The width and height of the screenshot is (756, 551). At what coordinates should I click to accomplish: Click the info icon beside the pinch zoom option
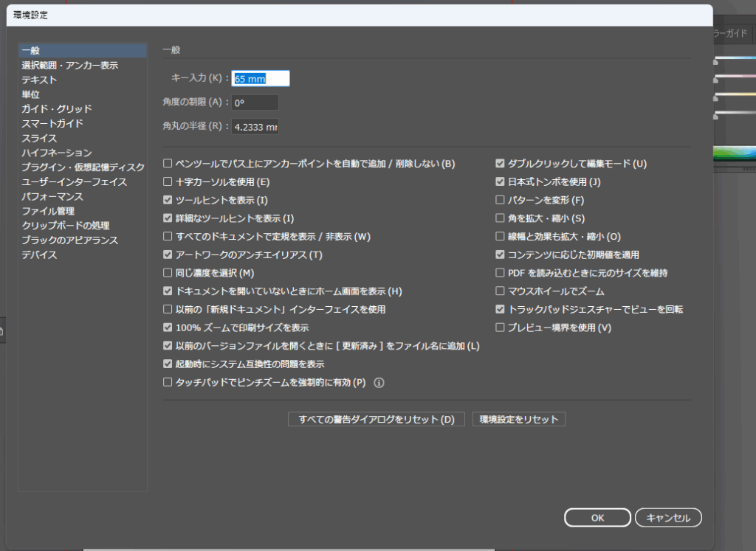pos(379,383)
